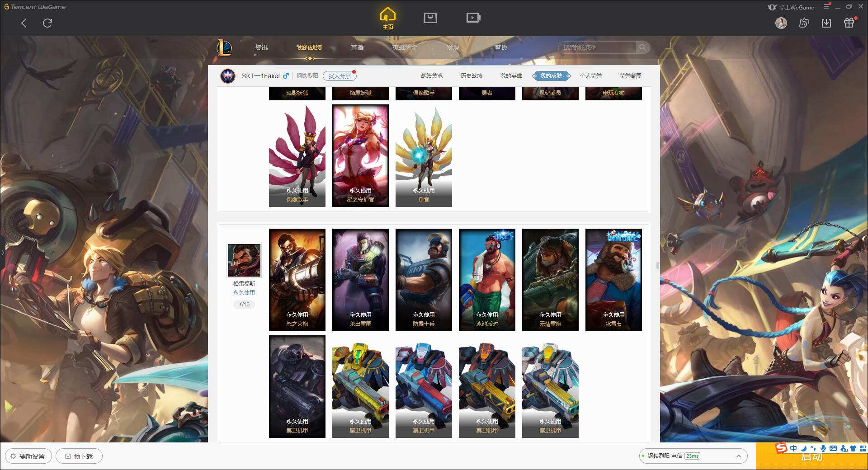
Task: Open the video player icon in the top bar
Action: pyautogui.click(x=473, y=18)
